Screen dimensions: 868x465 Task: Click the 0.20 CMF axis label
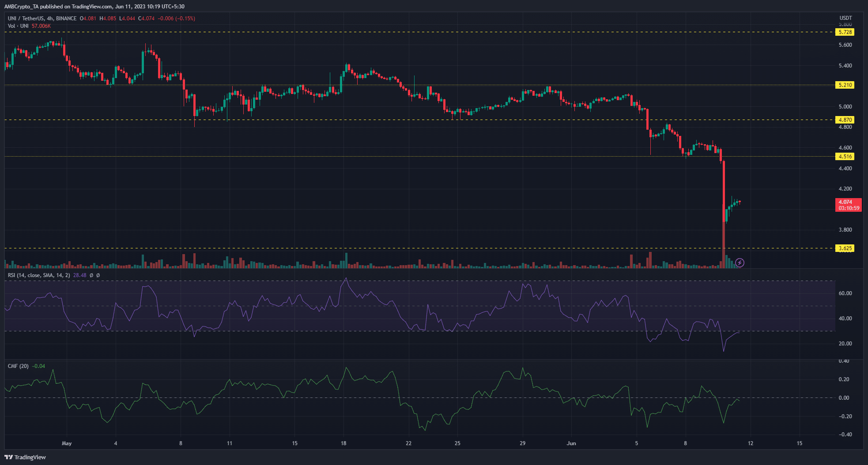(x=844, y=379)
